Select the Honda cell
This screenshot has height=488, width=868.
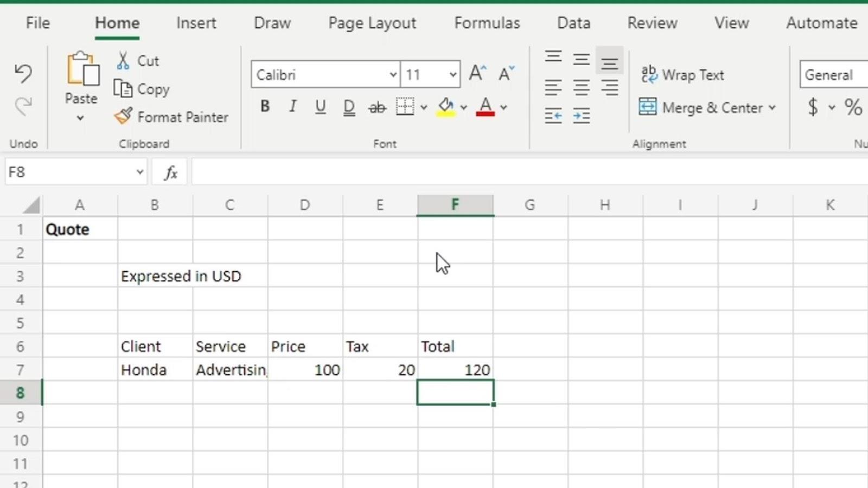155,370
